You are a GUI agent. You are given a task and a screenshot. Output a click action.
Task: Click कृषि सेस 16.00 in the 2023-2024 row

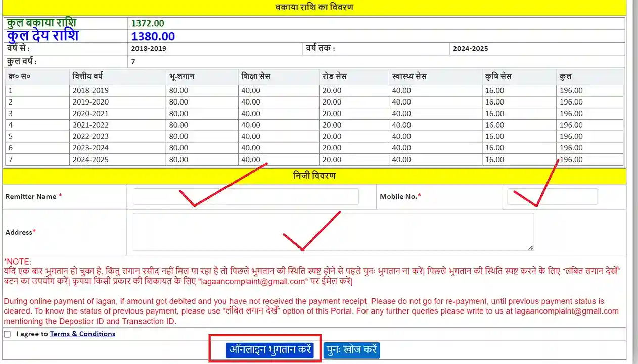click(494, 148)
